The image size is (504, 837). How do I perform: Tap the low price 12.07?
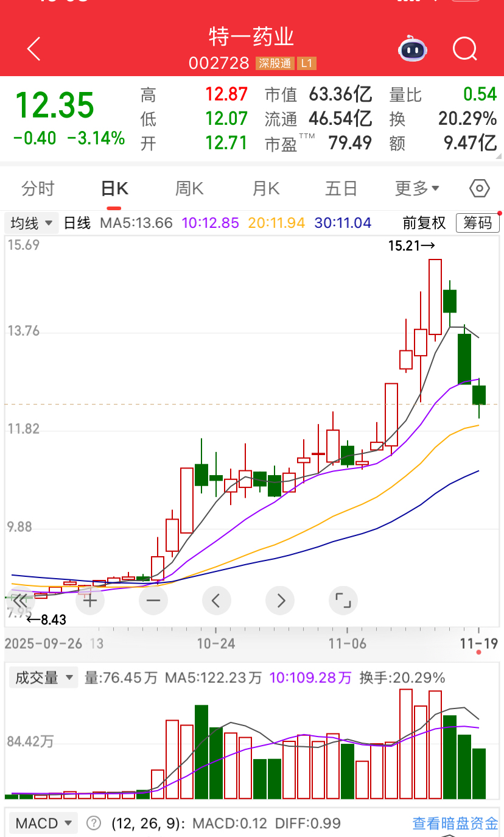pos(226,118)
